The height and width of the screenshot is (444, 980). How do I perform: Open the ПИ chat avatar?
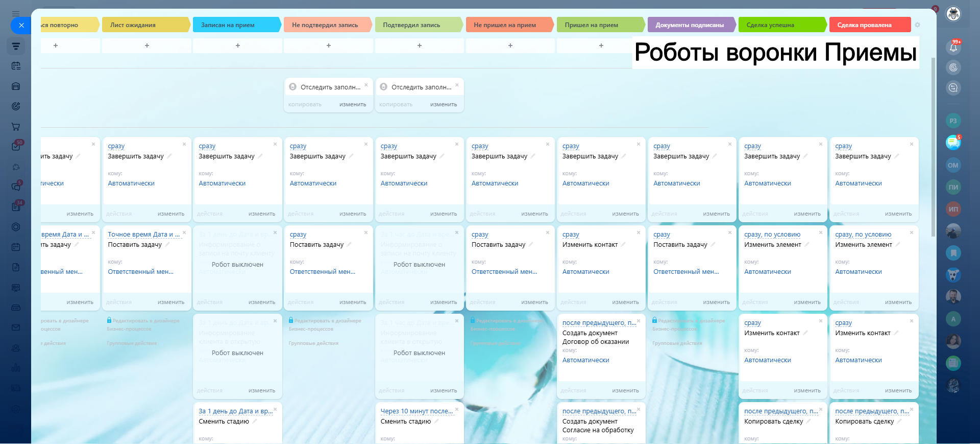coord(953,187)
